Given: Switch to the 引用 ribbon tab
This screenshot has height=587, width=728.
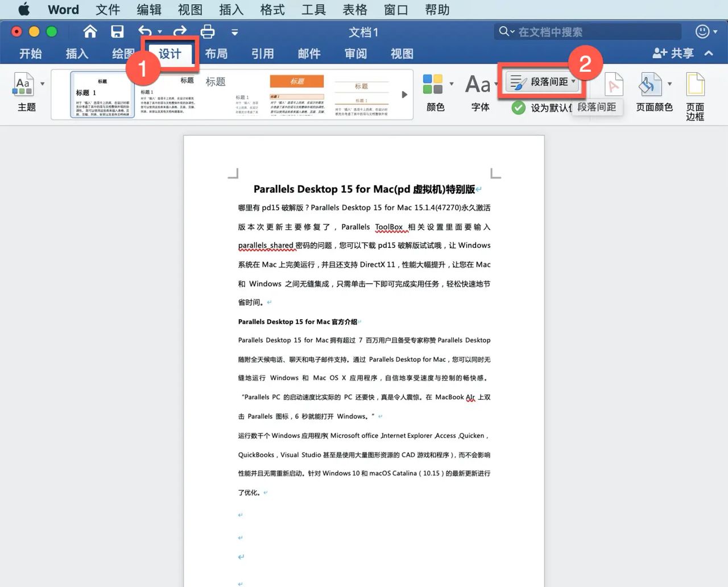Looking at the screenshot, I should [x=263, y=53].
